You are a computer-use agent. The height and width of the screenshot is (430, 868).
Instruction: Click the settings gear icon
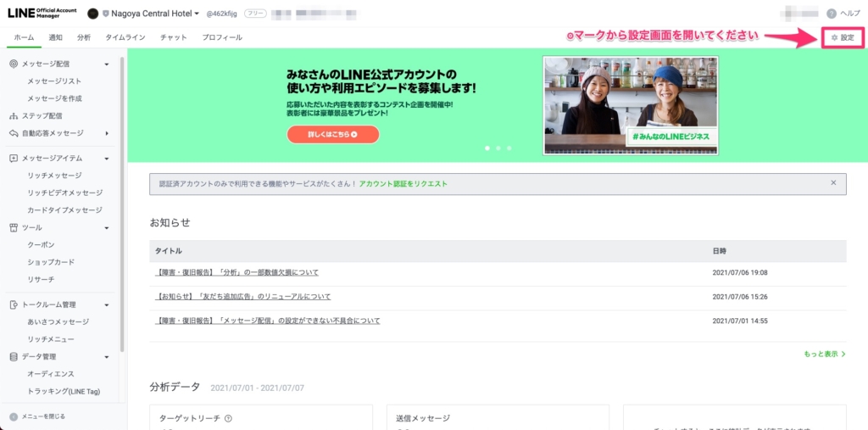click(x=834, y=38)
